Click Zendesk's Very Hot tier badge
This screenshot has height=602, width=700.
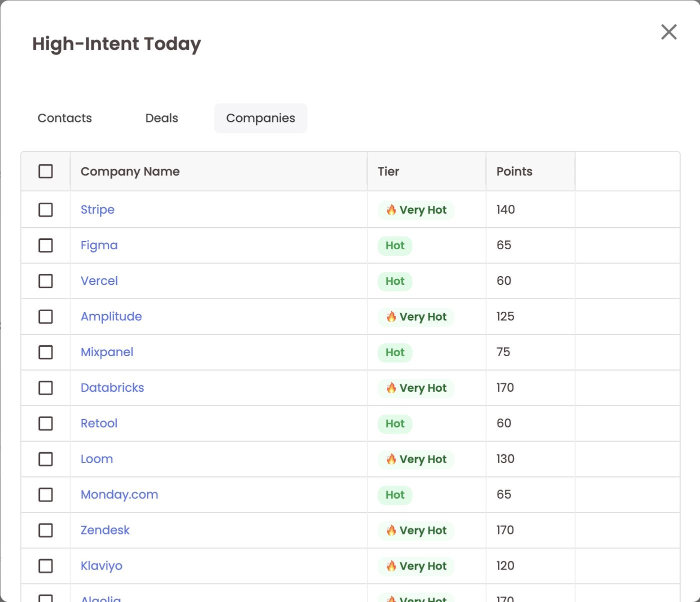pos(416,531)
